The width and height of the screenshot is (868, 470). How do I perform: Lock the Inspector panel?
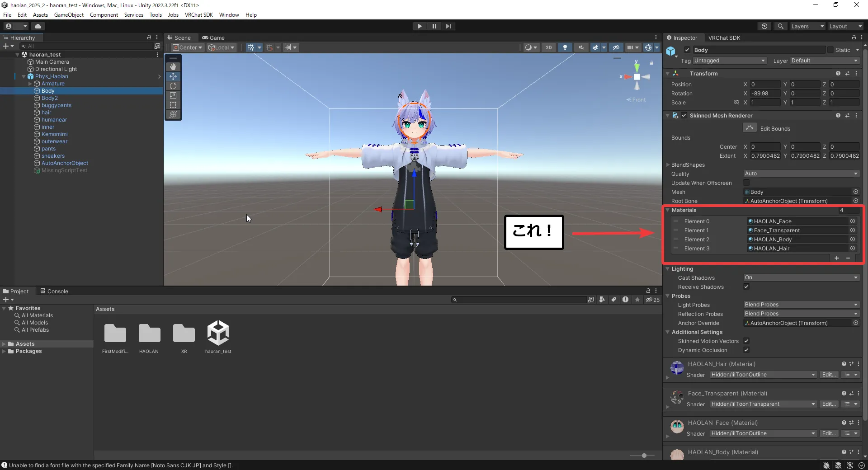pyautogui.click(x=854, y=38)
